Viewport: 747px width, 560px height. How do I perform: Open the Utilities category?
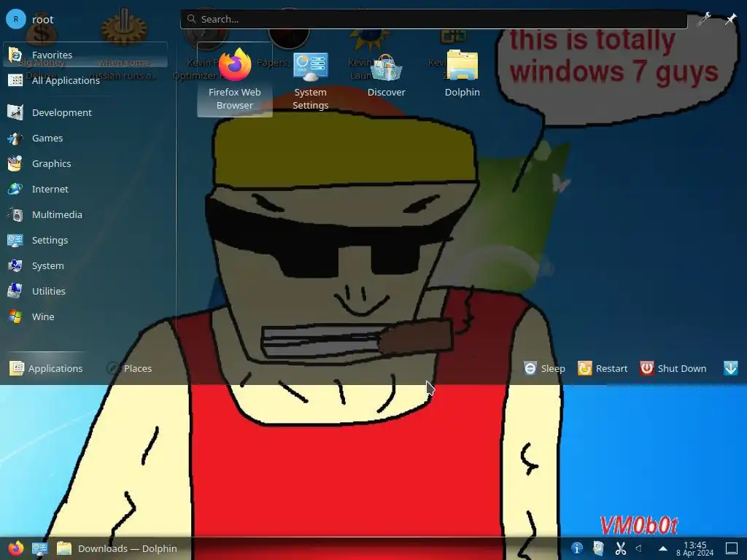click(85, 291)
